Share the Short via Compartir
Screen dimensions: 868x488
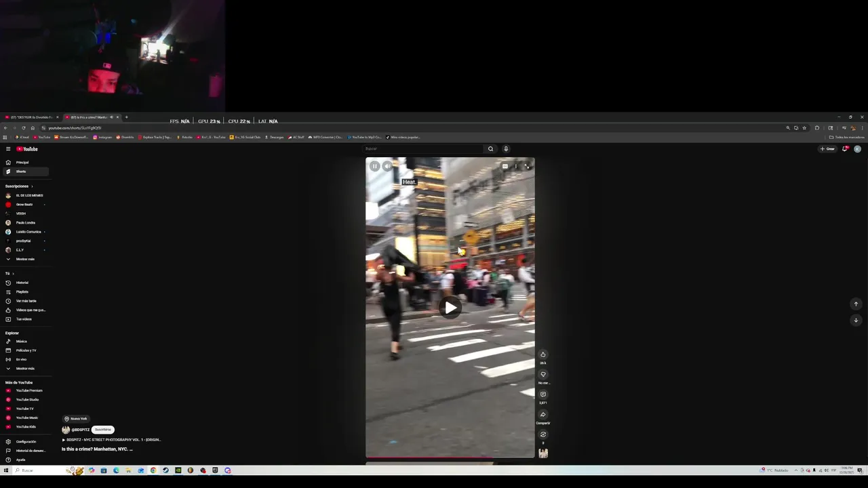(x=543, y=415)
